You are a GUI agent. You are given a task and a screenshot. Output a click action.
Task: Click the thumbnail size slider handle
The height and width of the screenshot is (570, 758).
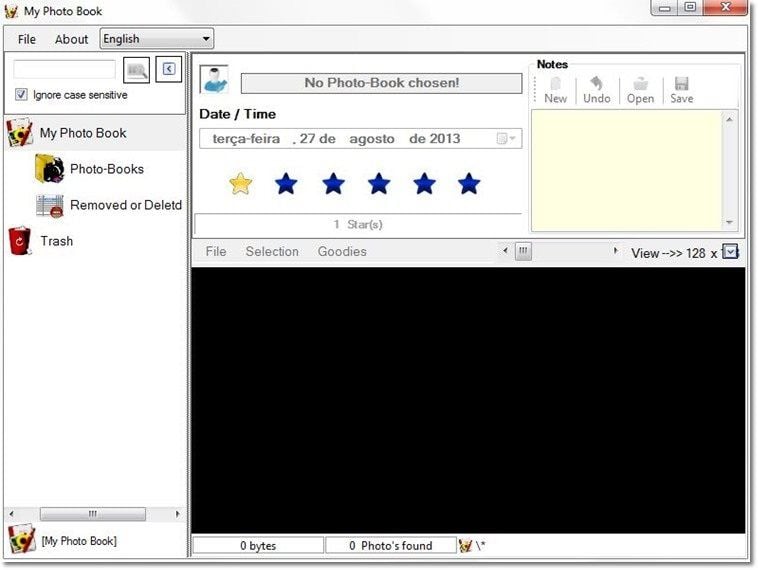pyautogui.click(x=523, y=251)
